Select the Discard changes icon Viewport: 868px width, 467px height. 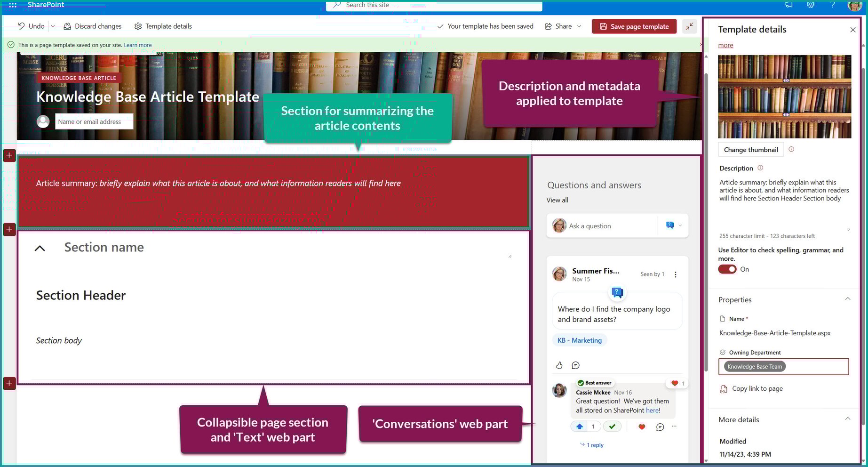tap(68, 26)
